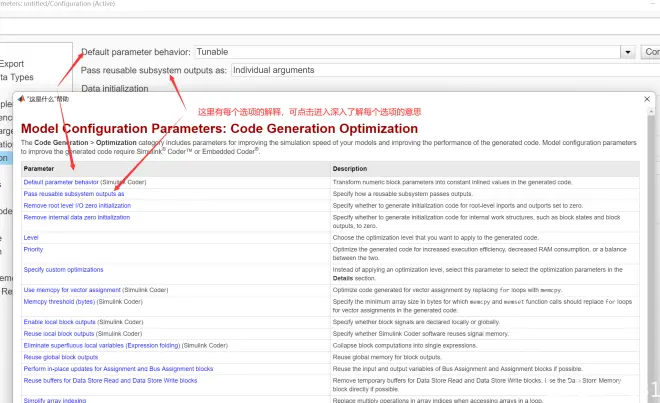Click the help window vertical scrollbar

point(651,253)
